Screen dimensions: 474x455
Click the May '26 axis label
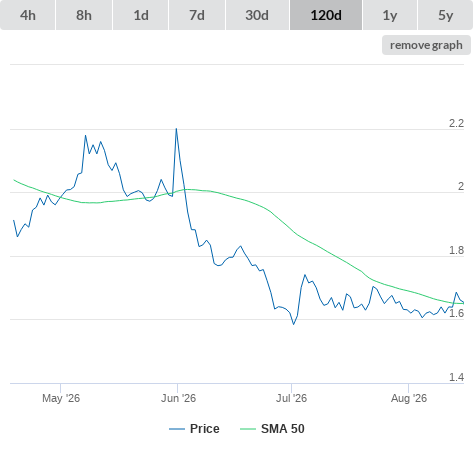coord(61,398)
